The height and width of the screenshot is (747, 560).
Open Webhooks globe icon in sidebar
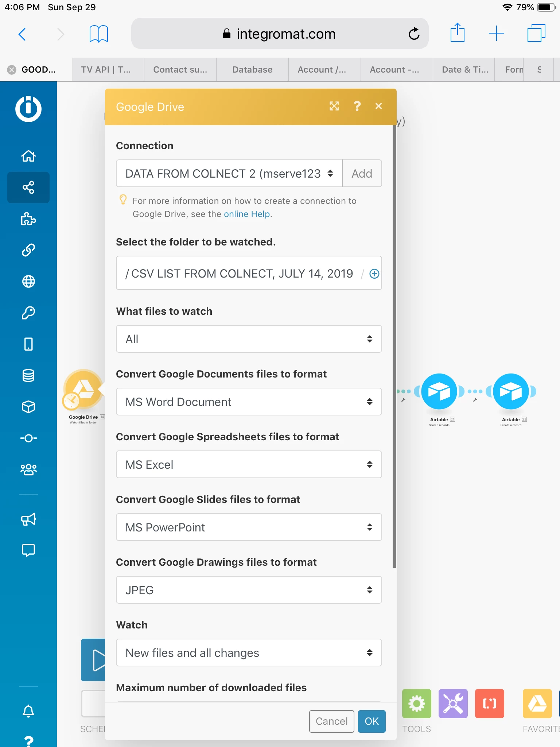[x=28, y=282]
